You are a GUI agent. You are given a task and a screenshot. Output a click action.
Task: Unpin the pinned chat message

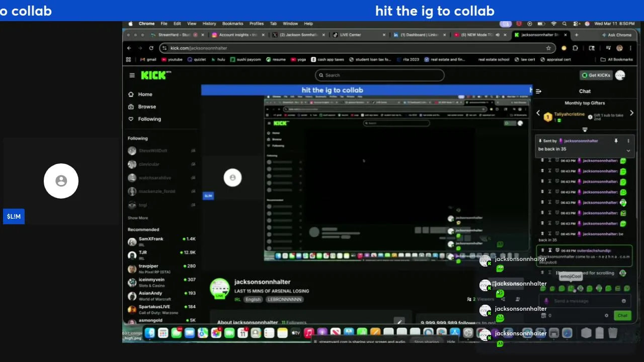pyautogui.click(x=616, y=141)
